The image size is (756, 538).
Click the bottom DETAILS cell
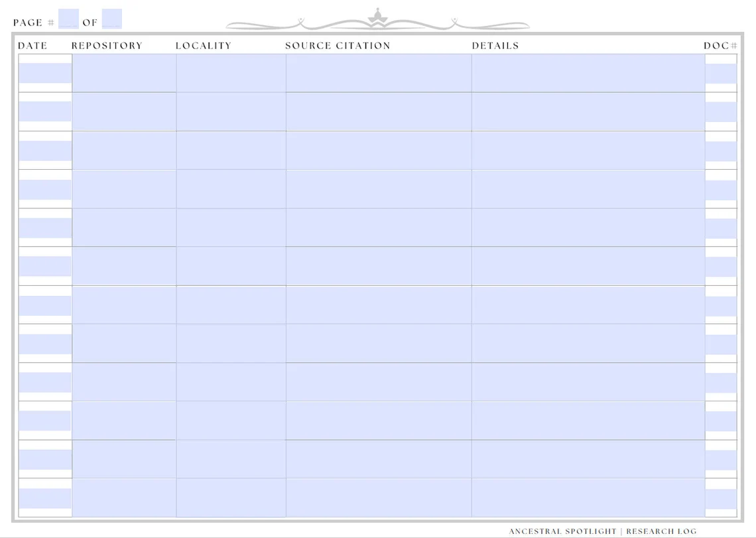click(x=587, y=498)
